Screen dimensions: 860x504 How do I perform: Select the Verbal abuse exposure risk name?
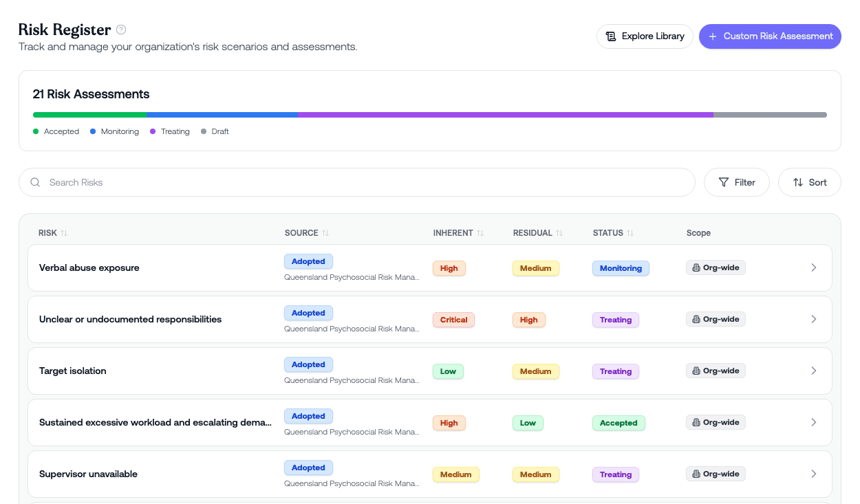[89, 268]
